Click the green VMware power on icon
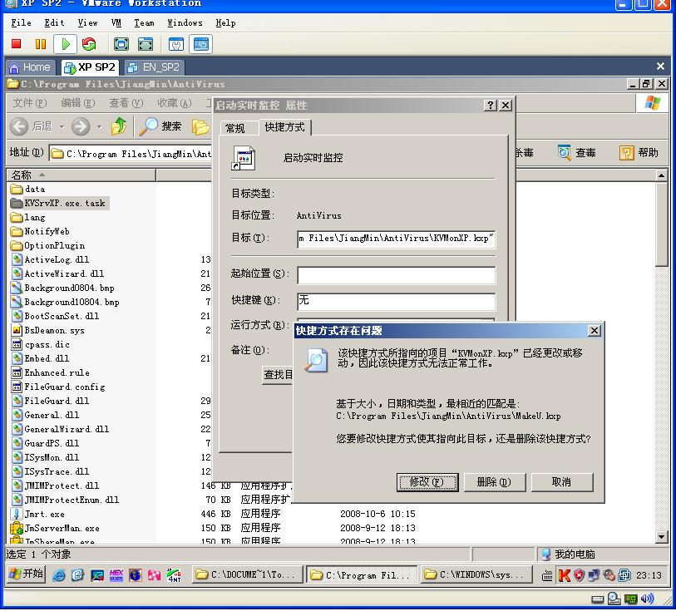Screen dimensions: 676x616 click(x=66, y=44)
